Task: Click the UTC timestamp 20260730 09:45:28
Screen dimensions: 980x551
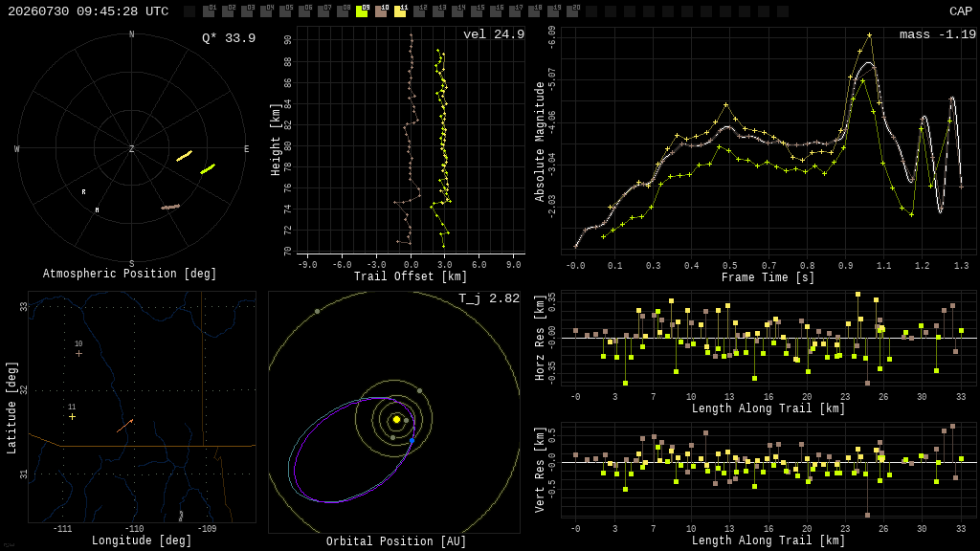Action: [x=88, y=11]
